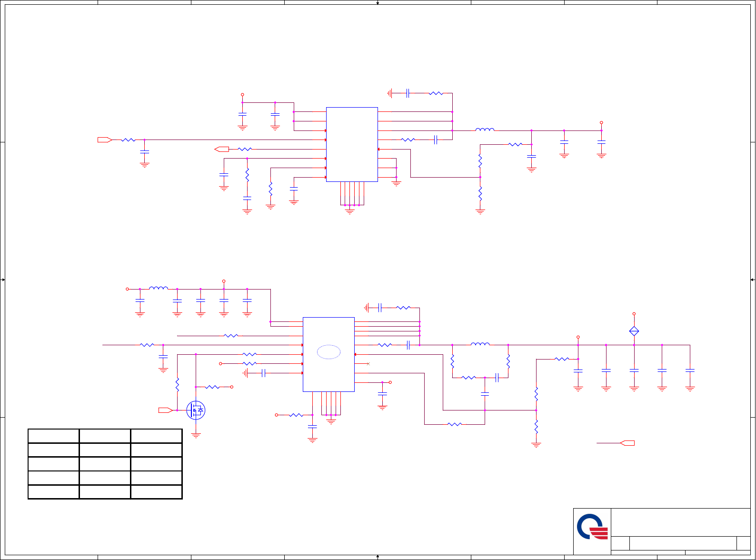Click the no-connect X mark on the blue IC
Screen dimensions: 756x560
[368, 364]
